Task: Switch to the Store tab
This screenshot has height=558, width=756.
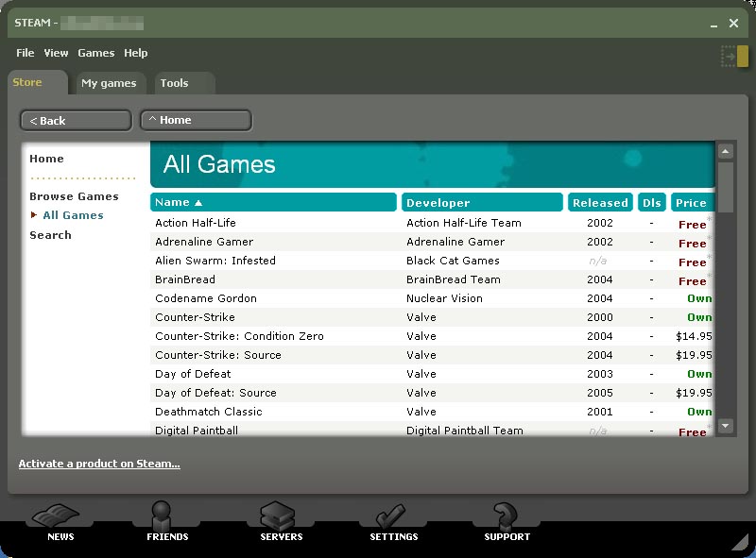Action: [x=37, y=82]
